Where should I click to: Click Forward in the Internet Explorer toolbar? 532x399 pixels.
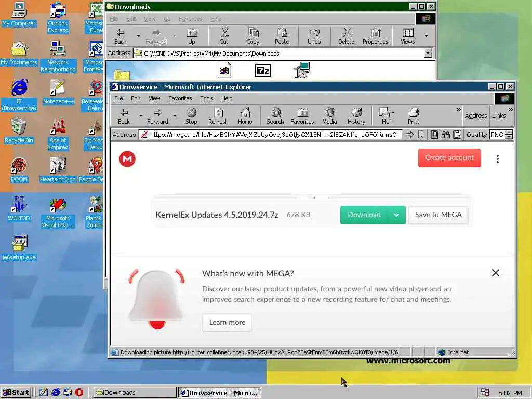tap(157, 116)
